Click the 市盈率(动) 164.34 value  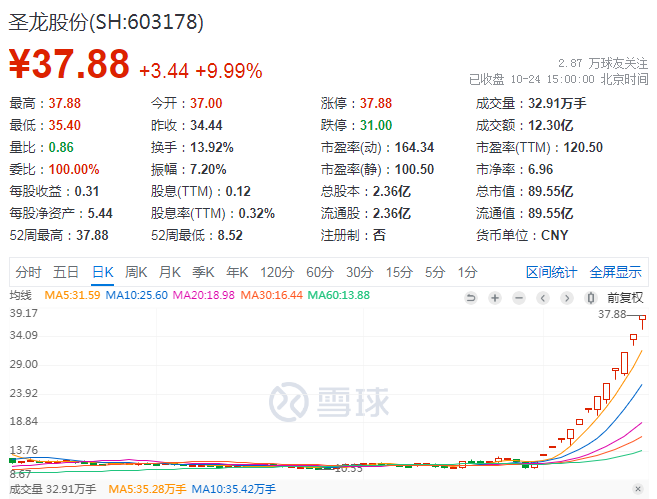[x=414, y=147]
